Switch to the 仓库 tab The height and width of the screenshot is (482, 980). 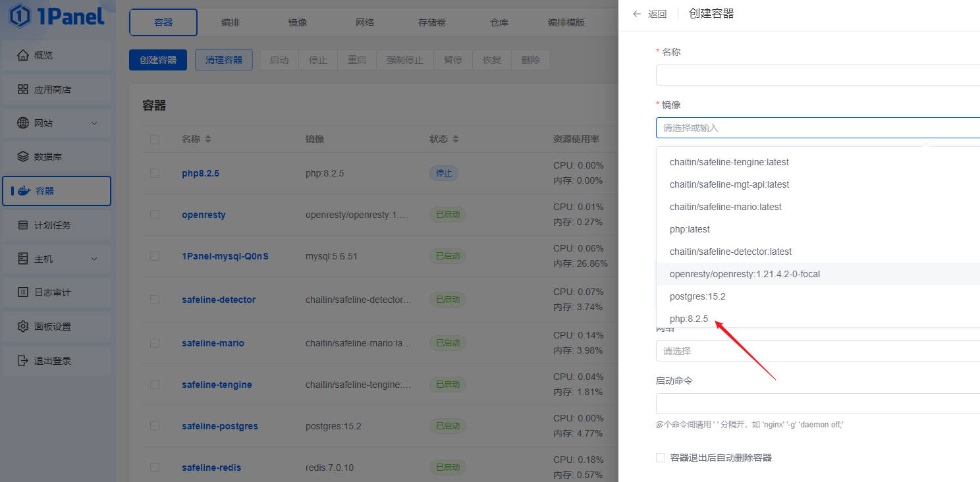[x=499, y=22]
